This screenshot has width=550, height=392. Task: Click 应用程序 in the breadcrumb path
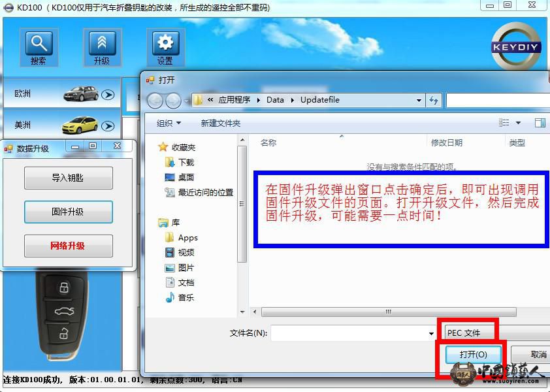click(235, 100)
